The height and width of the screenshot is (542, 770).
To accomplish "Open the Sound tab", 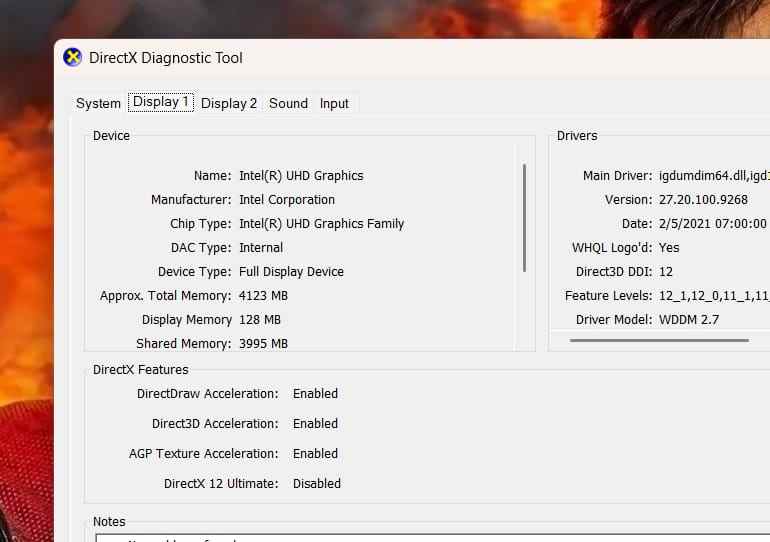I will point(288,103).
